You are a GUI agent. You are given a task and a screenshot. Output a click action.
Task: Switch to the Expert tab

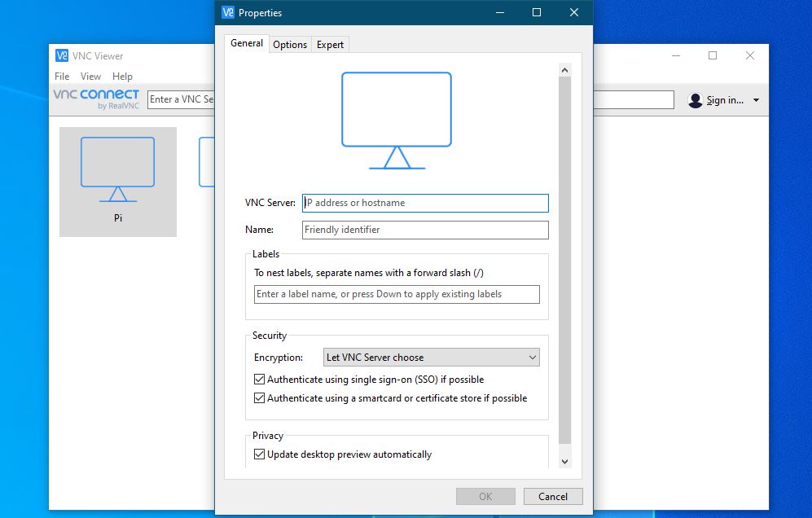(330, 45)
